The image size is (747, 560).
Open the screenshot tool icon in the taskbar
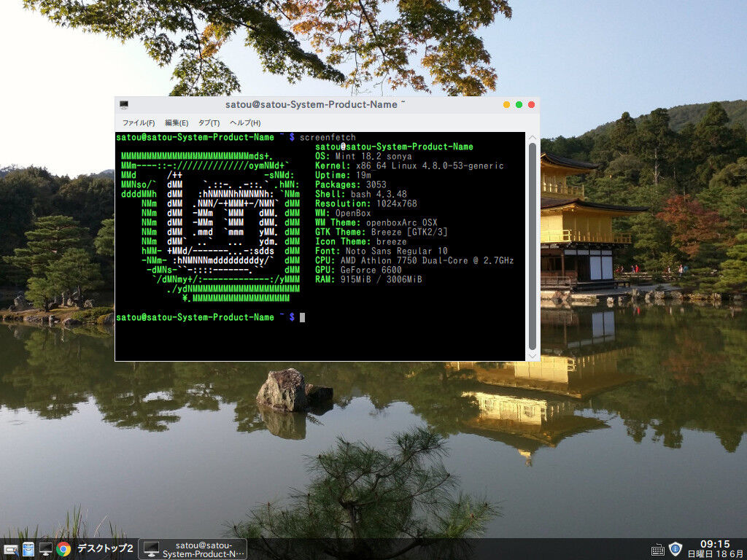(10, 549)
